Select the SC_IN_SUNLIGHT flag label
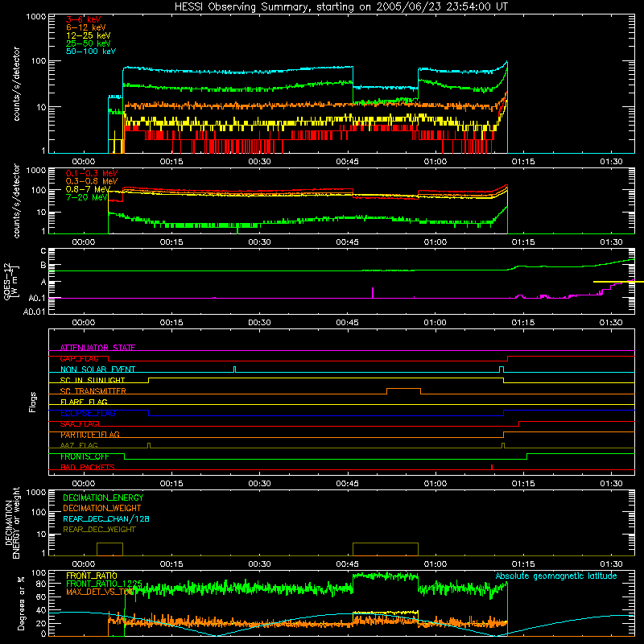The image size is (644, 644). [x=92, y=380]
